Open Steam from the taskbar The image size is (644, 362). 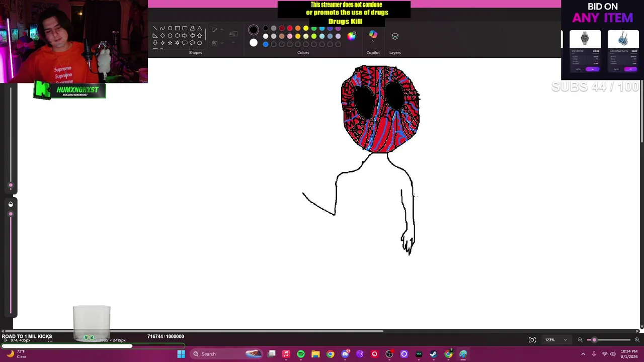coord(433,354)
